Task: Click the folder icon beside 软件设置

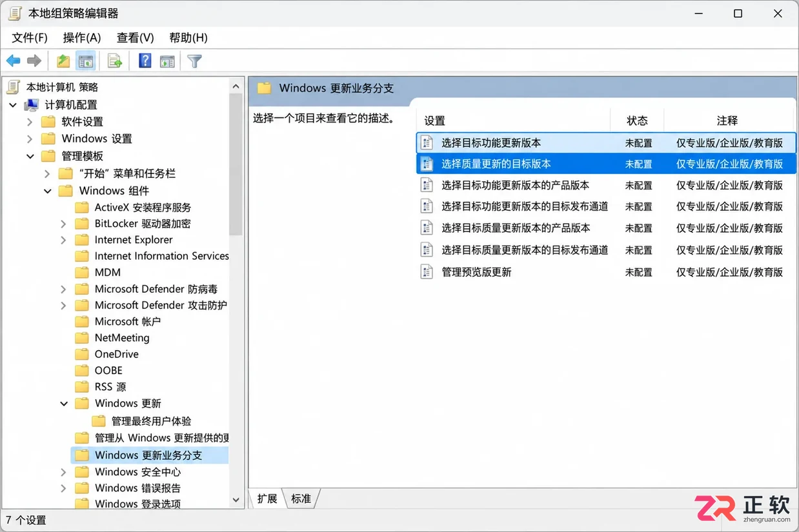Action: point(48,121)
